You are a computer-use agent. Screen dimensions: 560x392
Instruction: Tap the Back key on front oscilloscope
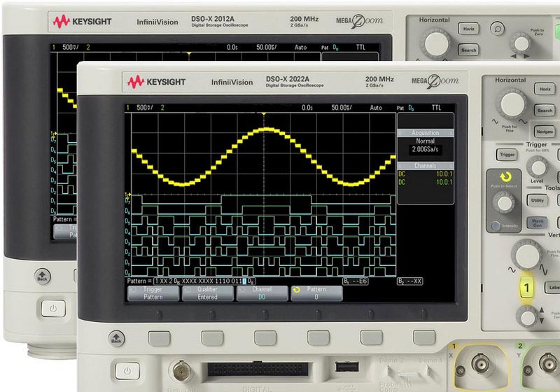point(116,338)
